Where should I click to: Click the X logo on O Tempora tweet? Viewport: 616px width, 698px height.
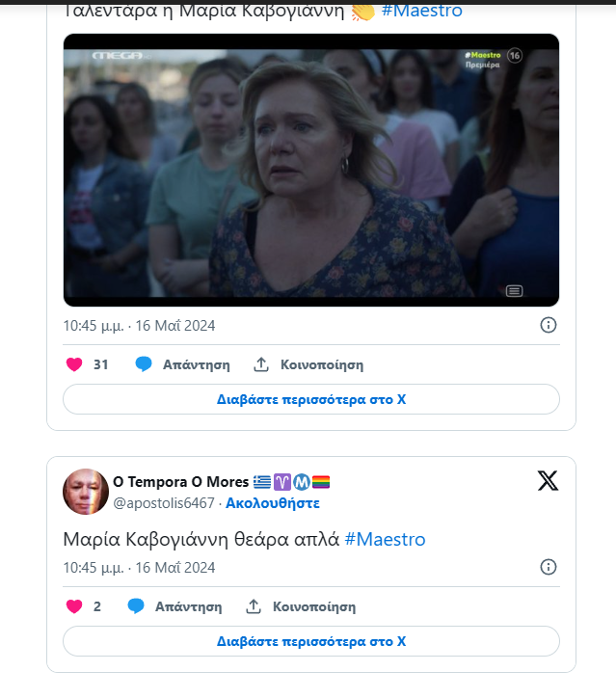coord(548,482)
